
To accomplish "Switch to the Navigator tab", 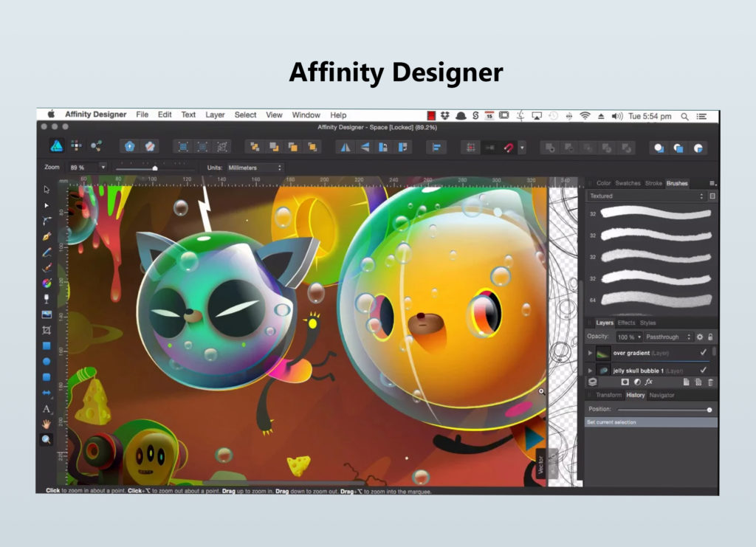I will [x=661, y=395].
